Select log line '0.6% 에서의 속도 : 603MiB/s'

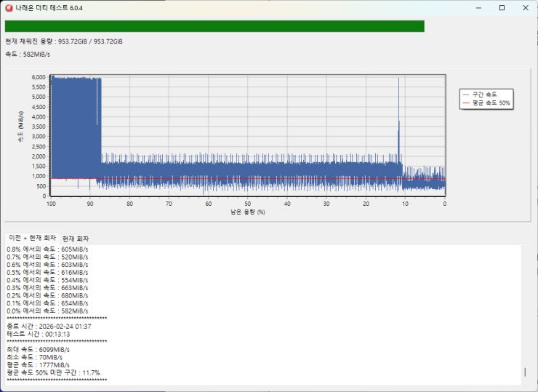click(x=47, y=265)
